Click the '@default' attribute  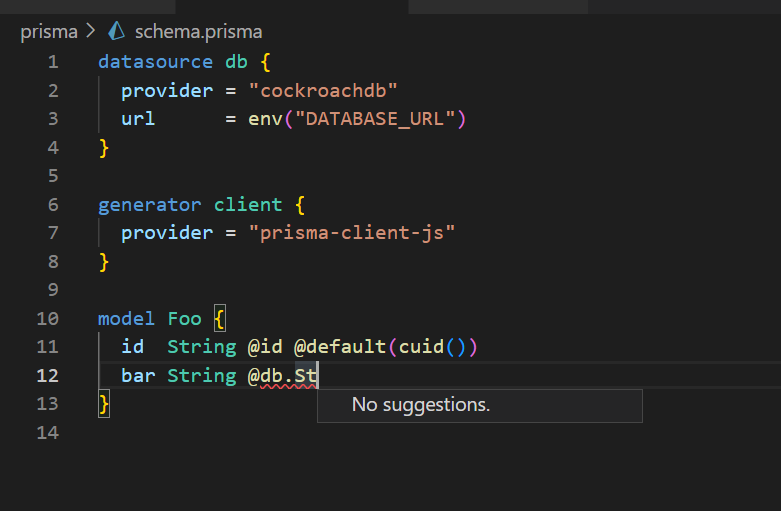pyautogui.click(x=340, y=347)
